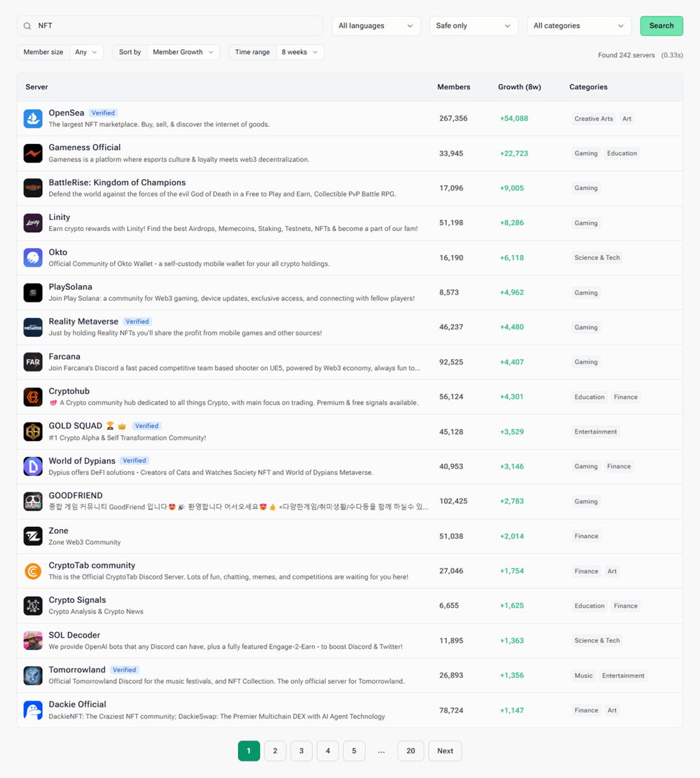This screenshot has width=700, height=778.
Task: Click the green Search button
Action: [x=661, y=26]
